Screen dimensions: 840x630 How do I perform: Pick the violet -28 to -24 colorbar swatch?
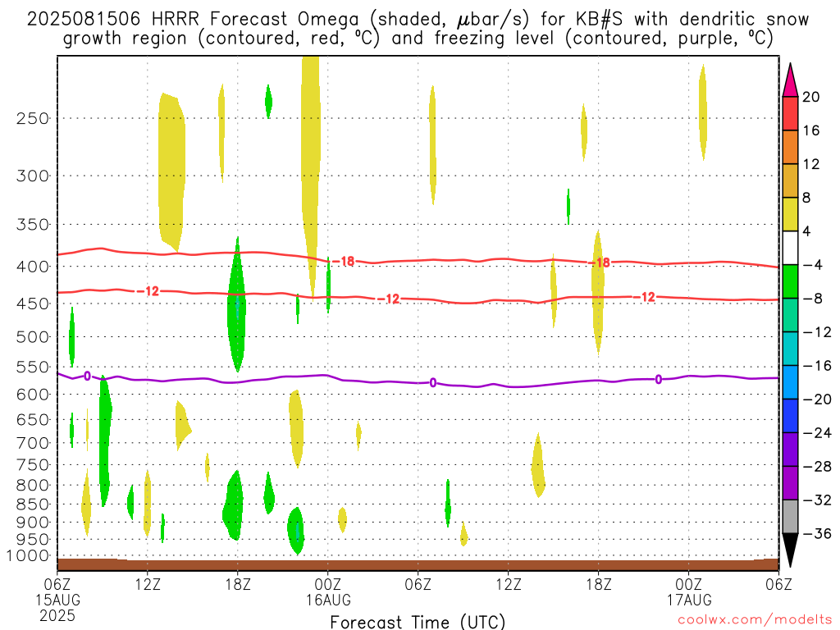790,450
